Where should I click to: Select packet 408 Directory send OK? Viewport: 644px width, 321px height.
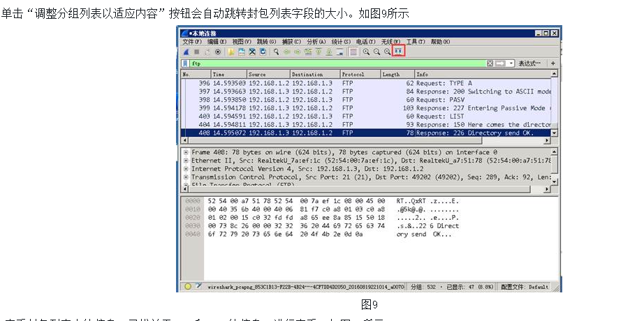click(366, 133)
